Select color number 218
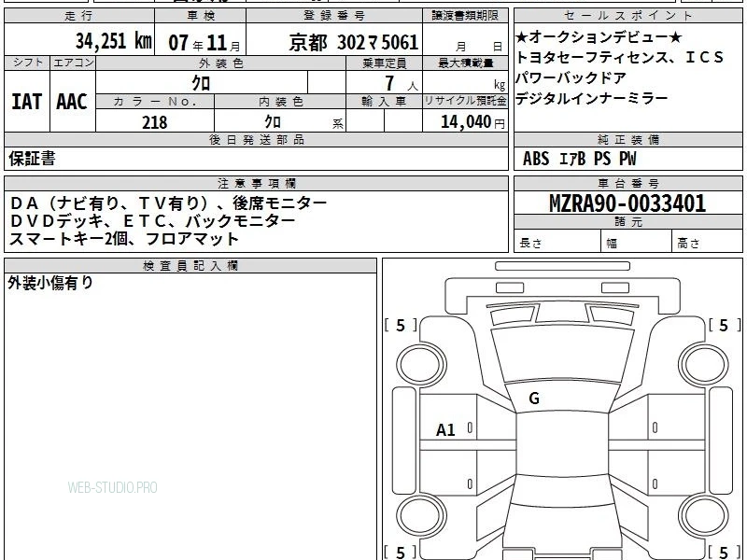747x560 pixels. 155,122
